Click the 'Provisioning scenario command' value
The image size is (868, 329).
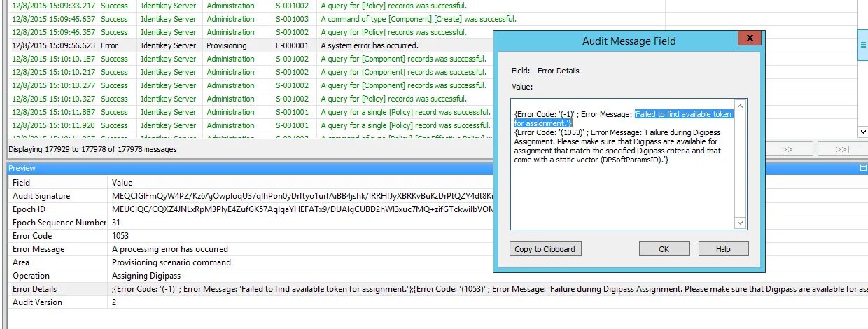(171, 262)
